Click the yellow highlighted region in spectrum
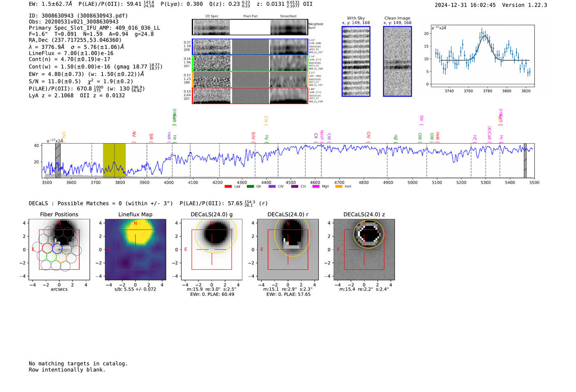Image resolution: width=576 pixels, height=392 pixels. 114,161
